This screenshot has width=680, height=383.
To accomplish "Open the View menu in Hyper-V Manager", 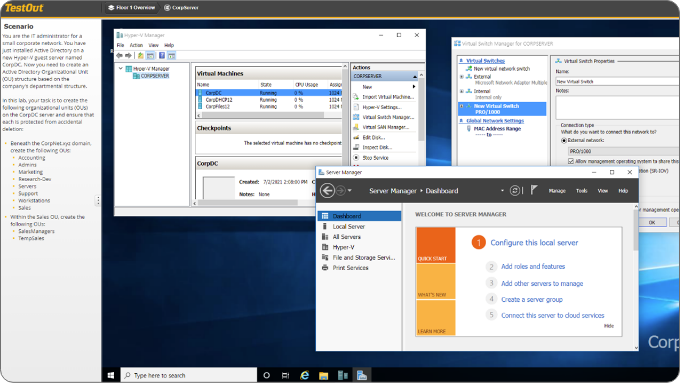I will [x=154, y=45].
